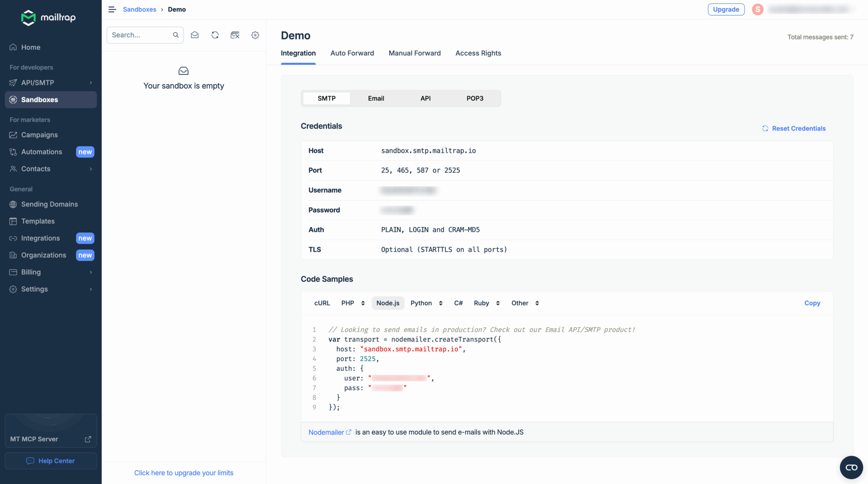
Task: Expand the Settings sidebar chevron
Action: [x=90, y=289]
